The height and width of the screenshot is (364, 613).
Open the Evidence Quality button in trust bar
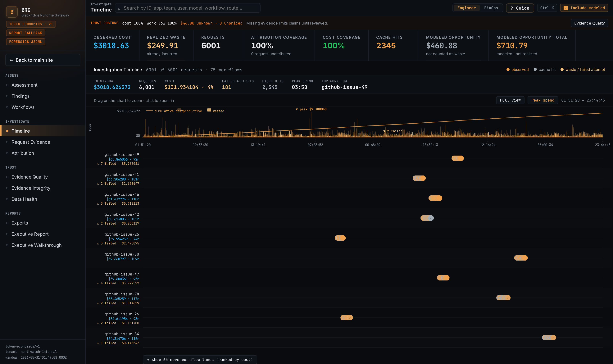pyautogui.click(x=589, y=23)
